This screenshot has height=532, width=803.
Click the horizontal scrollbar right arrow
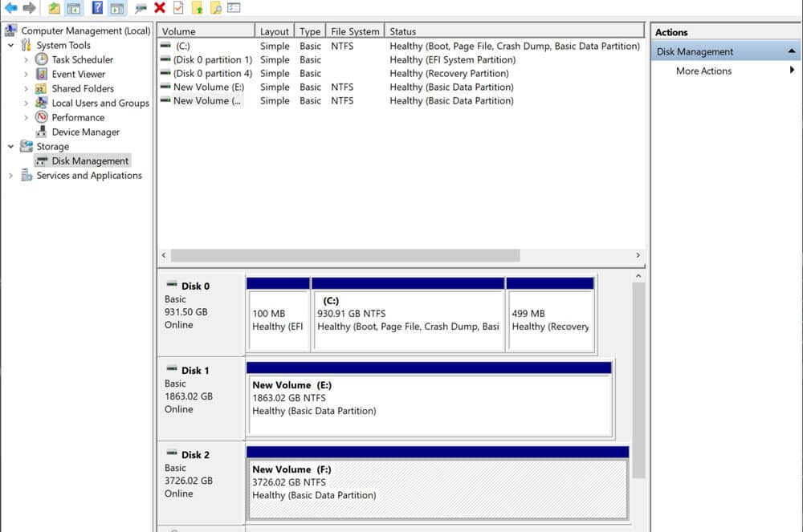[638, 255]
